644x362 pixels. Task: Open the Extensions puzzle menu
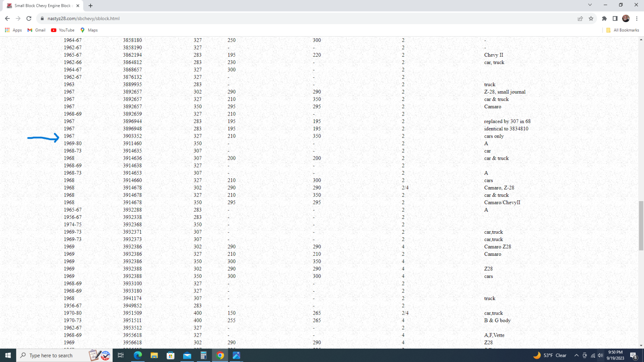[x=604, y=19]
